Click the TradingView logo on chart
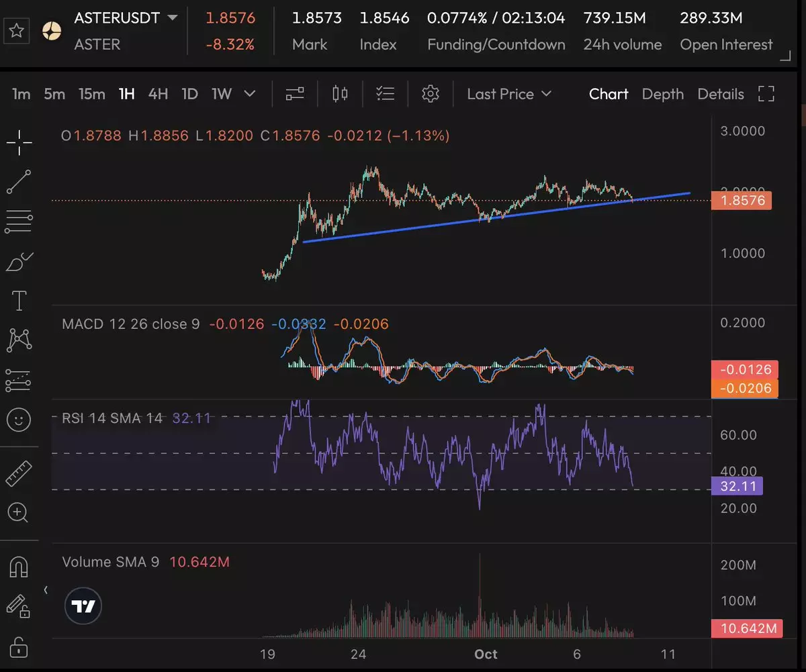The image size is (806, 672). (84, 607)
